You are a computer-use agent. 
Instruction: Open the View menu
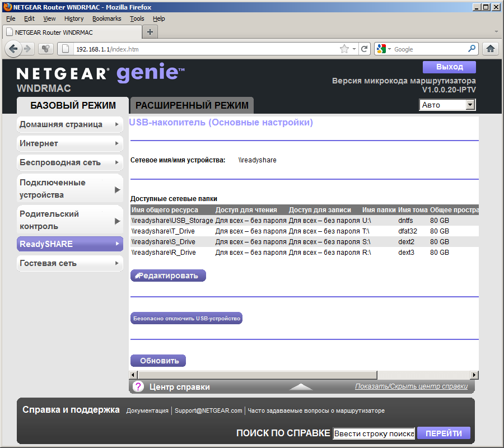click(49, 18)
